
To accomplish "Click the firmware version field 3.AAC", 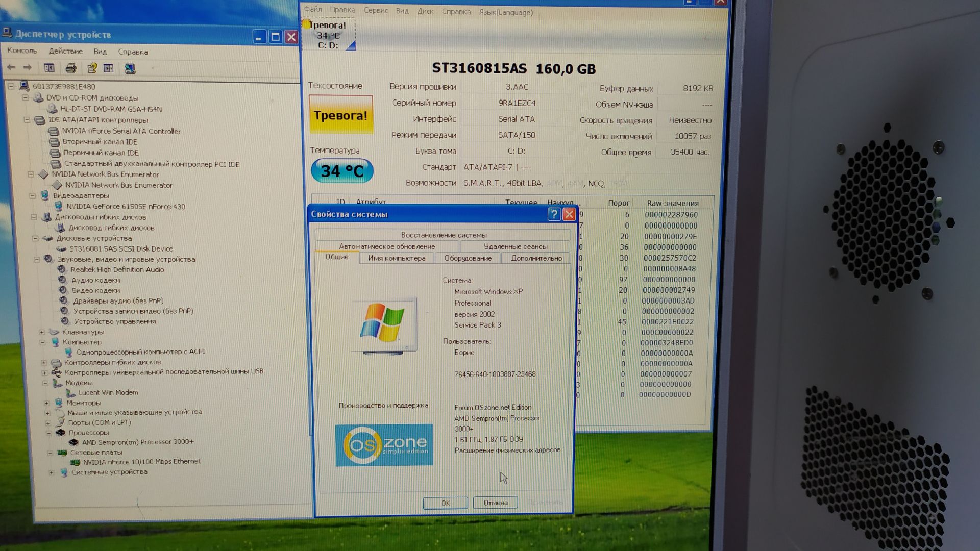I will tap(517, 87).
